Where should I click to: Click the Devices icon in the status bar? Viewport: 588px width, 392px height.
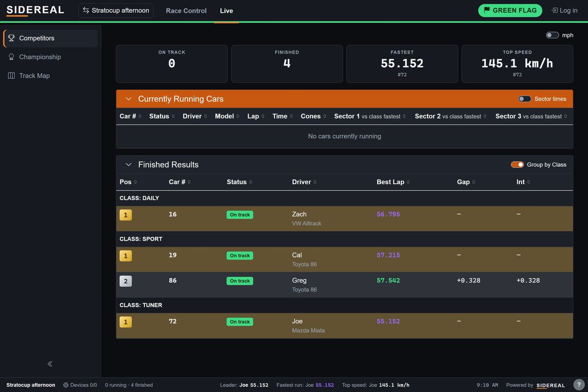coord(66,385)
